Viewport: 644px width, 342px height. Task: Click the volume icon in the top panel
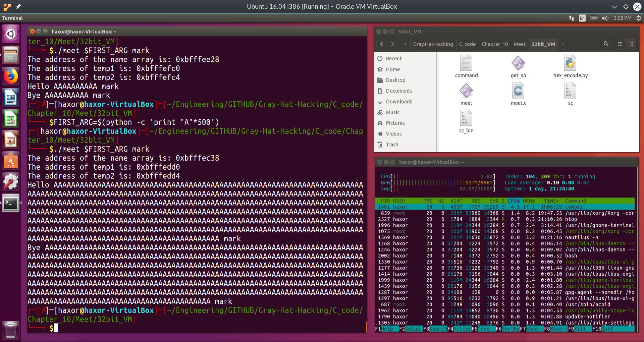click(x=605, y=18)
